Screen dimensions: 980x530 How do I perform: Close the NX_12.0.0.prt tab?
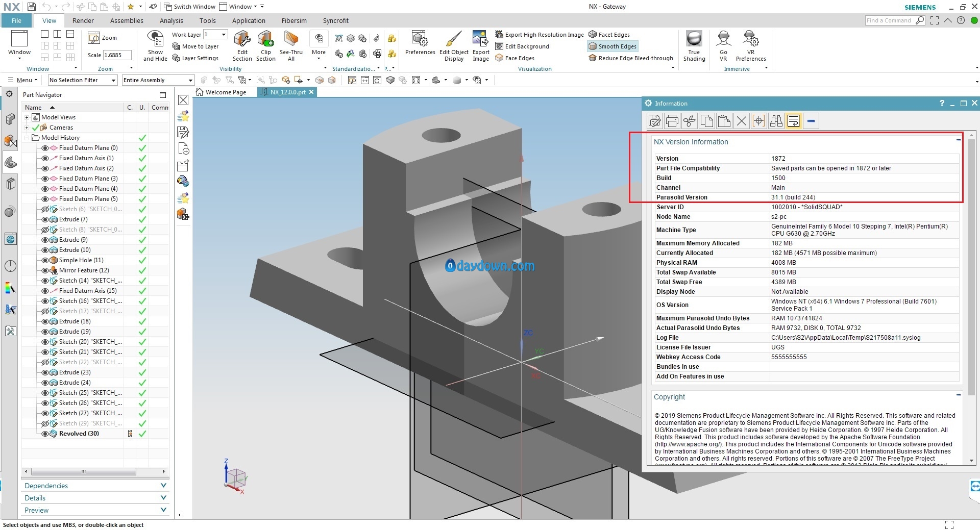tap(311, 92)
